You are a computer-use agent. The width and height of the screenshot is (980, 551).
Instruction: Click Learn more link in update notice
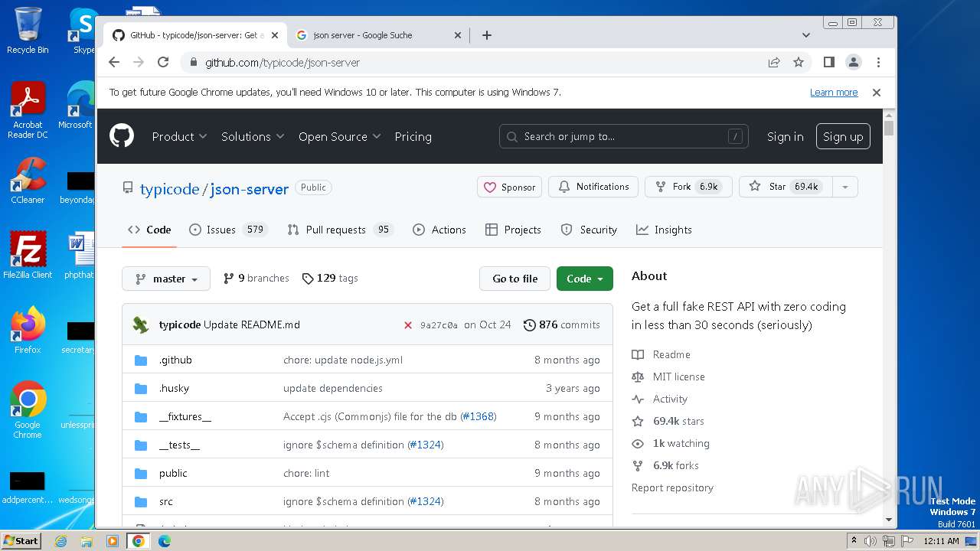click(834, 93)
